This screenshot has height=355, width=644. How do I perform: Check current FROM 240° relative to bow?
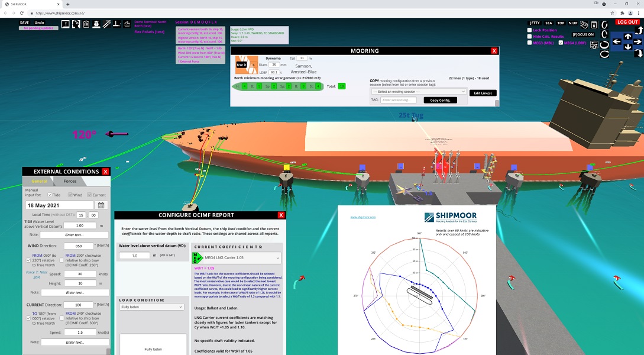tap(62, 318)
